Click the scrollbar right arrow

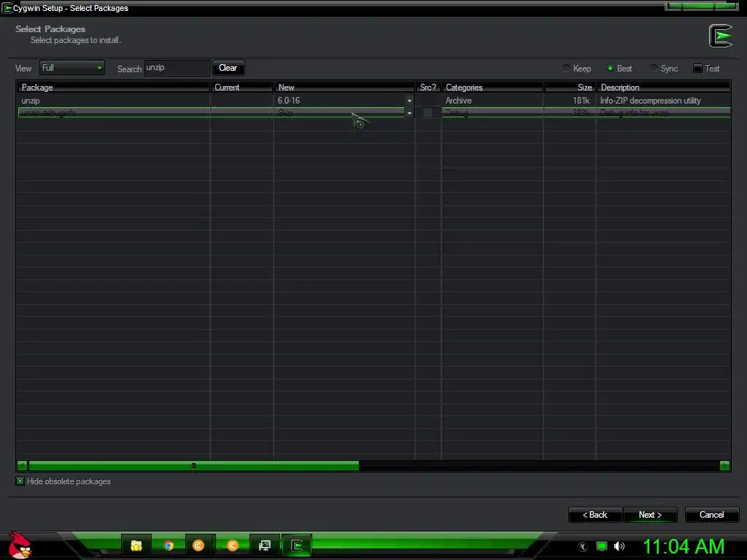[724, 466]
